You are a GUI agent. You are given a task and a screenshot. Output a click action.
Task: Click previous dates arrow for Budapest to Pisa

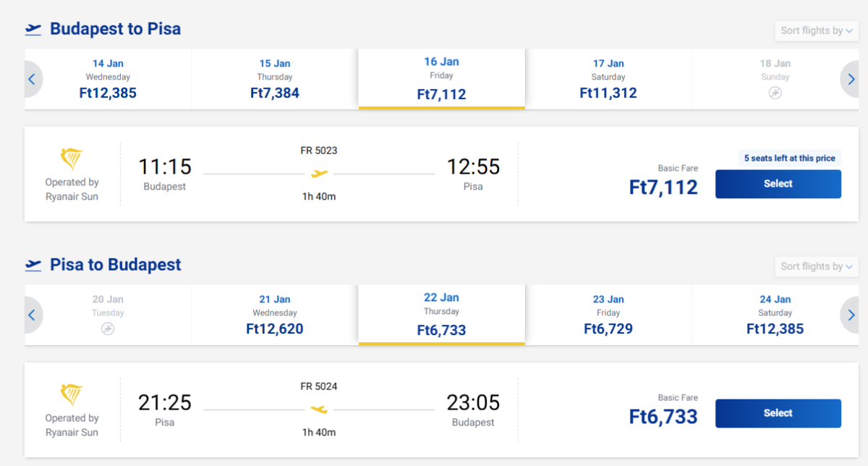[x=32, y=80]
